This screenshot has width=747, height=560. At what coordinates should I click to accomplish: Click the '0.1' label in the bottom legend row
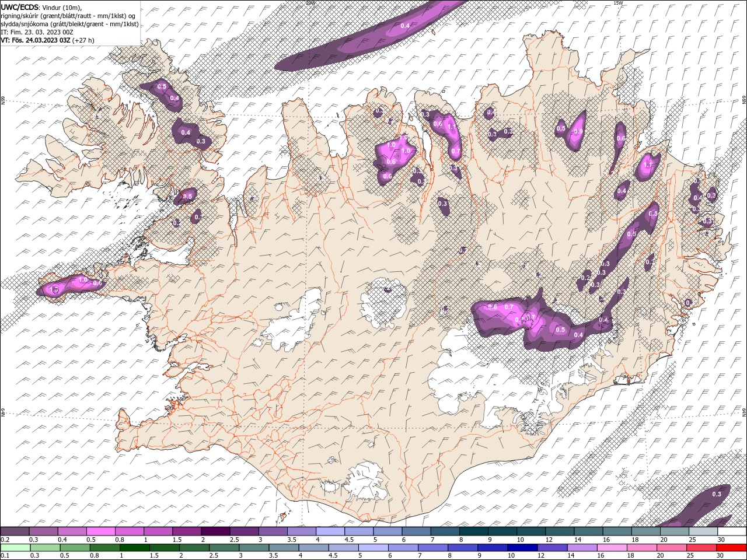click(x=5, y=556)
